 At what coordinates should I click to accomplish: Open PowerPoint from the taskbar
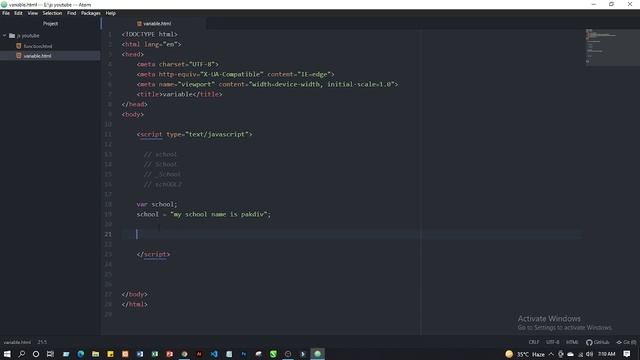pos(169,354)
